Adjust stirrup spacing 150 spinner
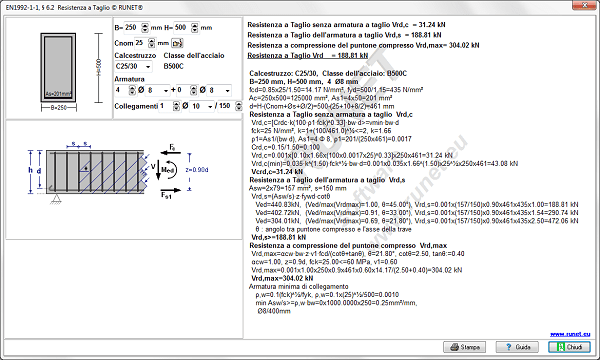Screen dimensions: 600x360 click(x=238, y=106)
